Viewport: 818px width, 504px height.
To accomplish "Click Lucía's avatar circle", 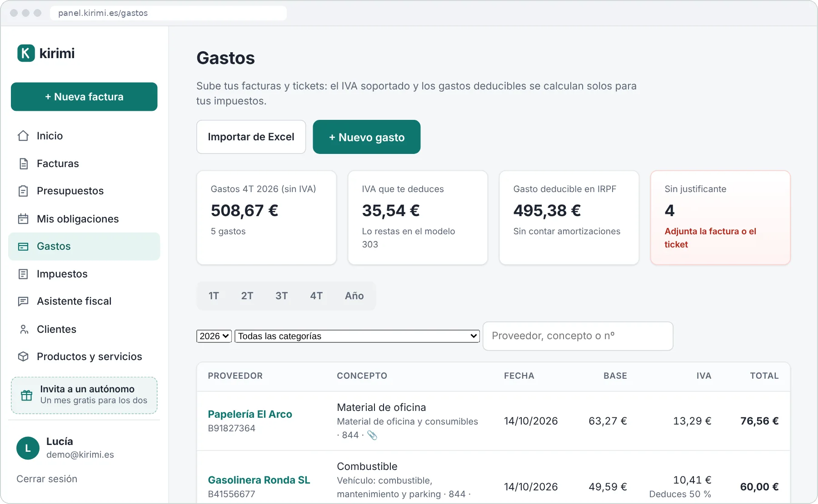I will pyautogui.click(x=28, y=448).
